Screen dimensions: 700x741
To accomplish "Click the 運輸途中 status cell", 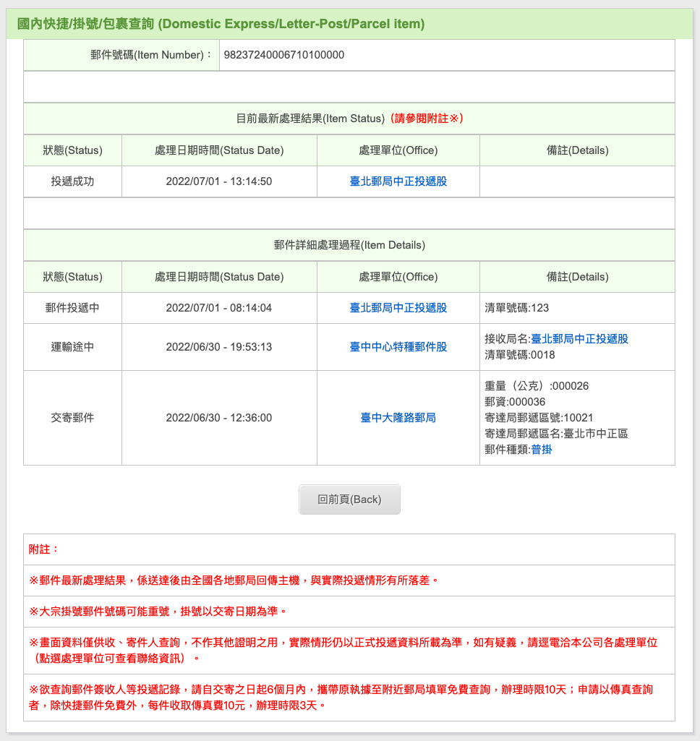I will [x=72, y=347].
